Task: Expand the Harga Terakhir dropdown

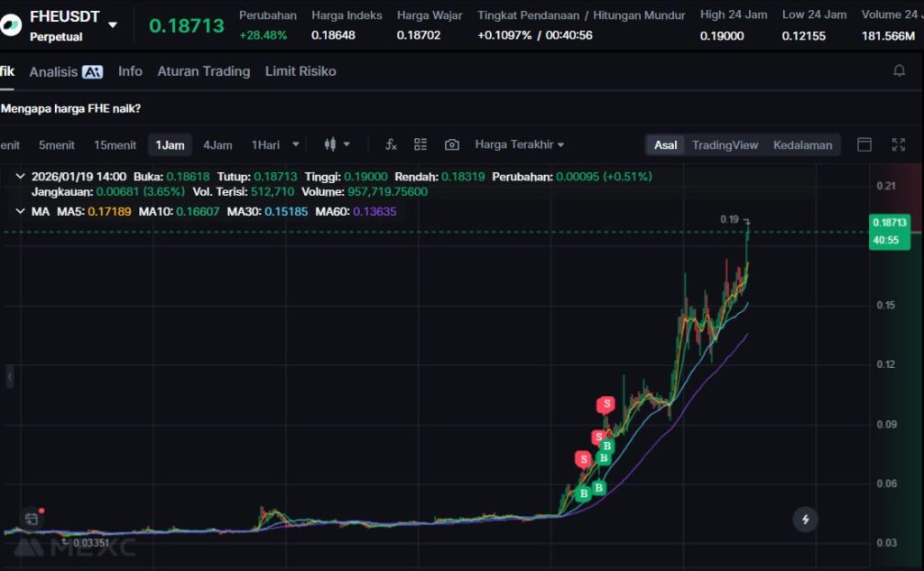Action: click(x=519, y=144)
